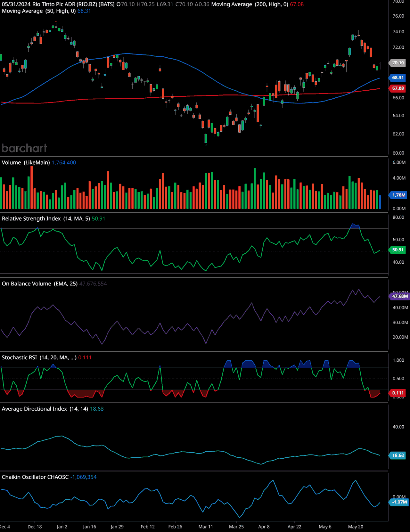Image resolution: width=410 pixels, height=532 pixels.
Task: Click the -1.07M Chaikin axis tag
Action: pyautogui.click(x=399, y=502)
